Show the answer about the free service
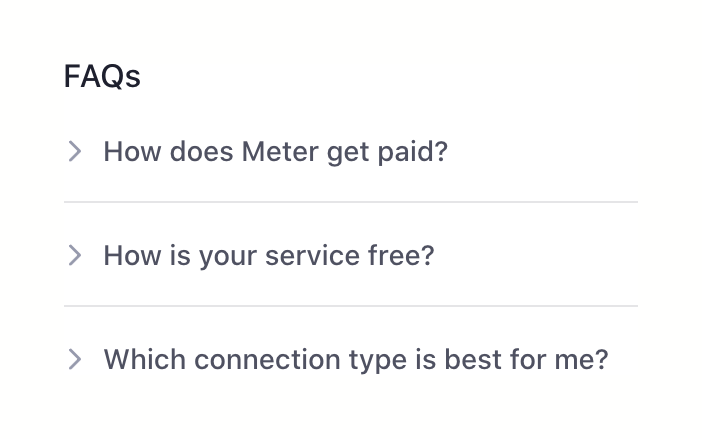702x439 pixels. pos(269,256)
